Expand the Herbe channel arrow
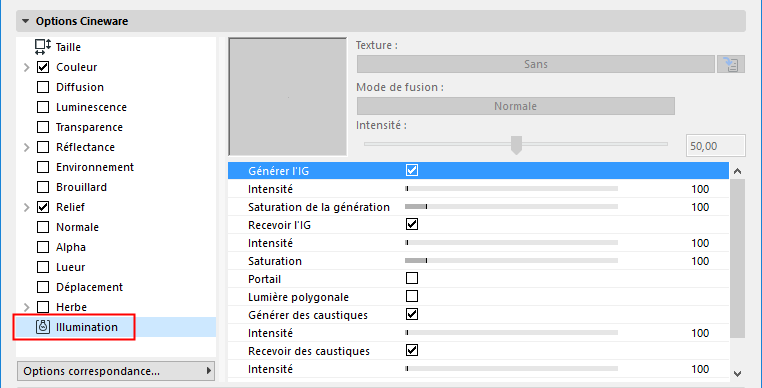 tap(27, 308)
